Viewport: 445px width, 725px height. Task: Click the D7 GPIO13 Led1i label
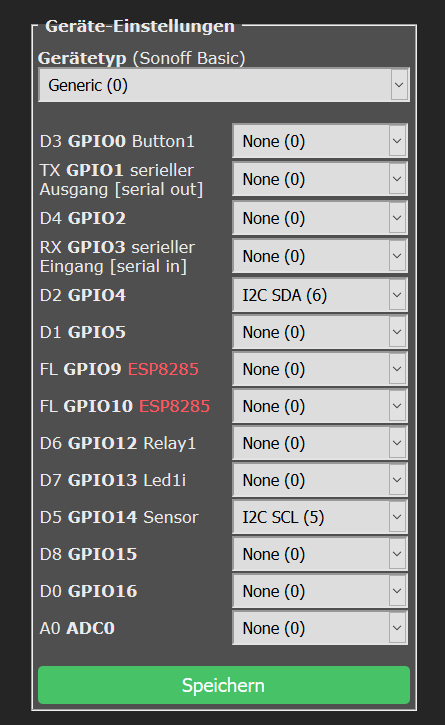tap(113, 480)
